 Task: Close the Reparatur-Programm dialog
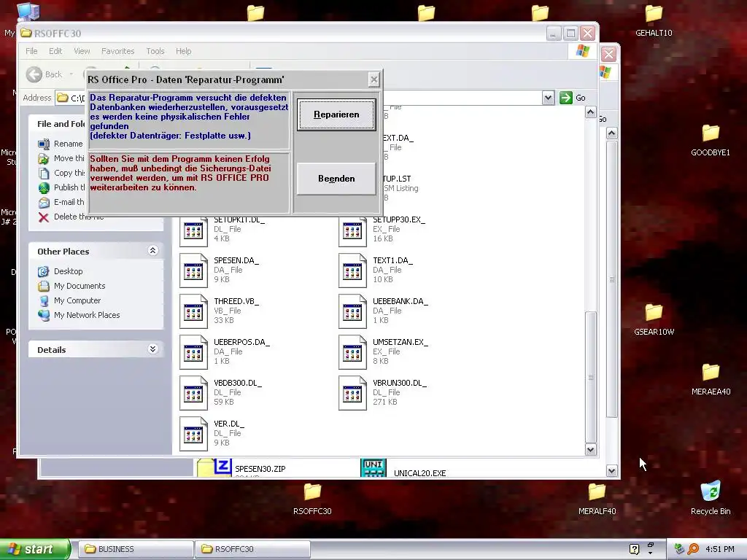click(374, 79)
